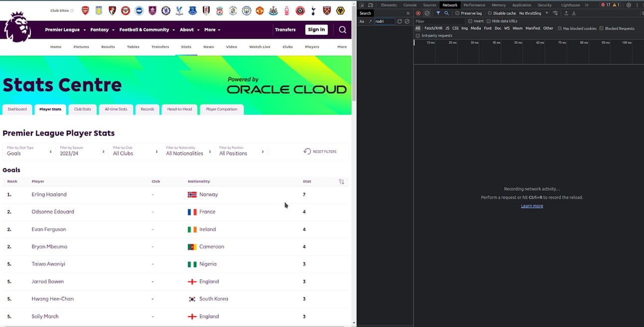
Task: Toggle the network filter funnel icon
Action: (x=438, y=13)
